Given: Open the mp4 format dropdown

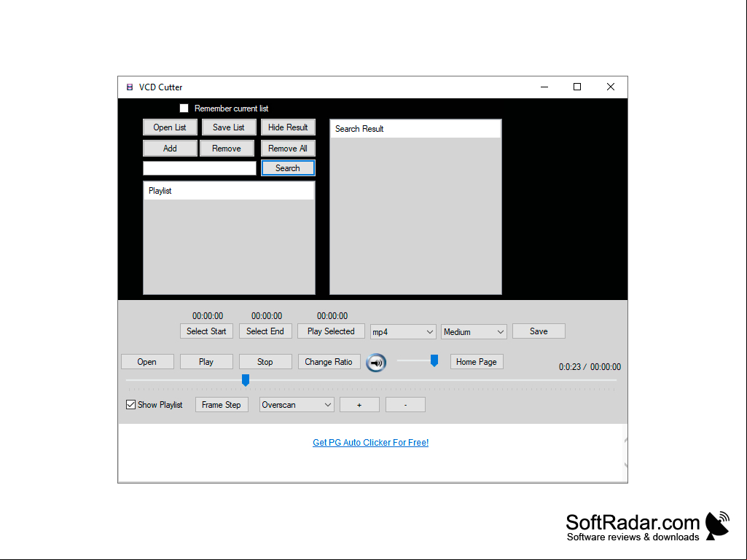Looking at the screenshot, I should click(403, 332).
